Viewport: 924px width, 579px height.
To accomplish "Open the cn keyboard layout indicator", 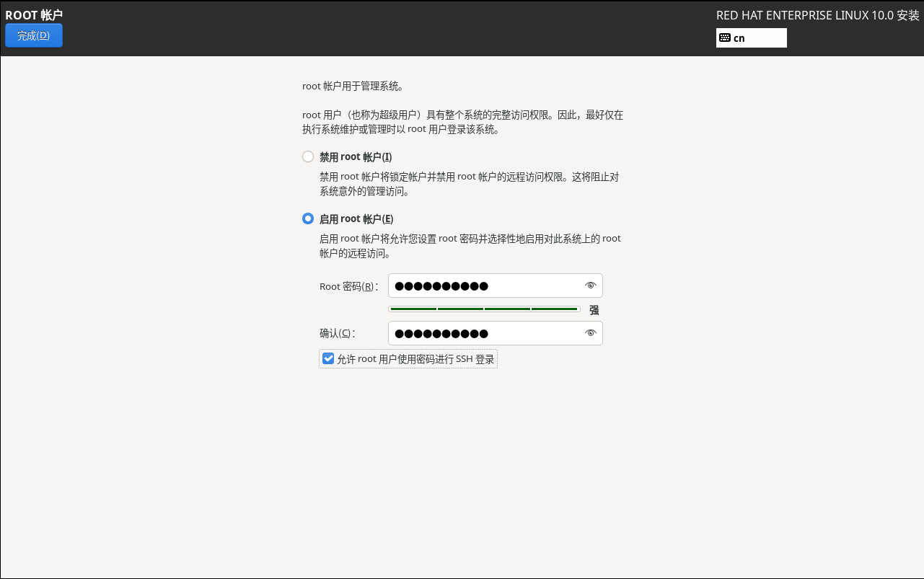I will pos(751,38).
